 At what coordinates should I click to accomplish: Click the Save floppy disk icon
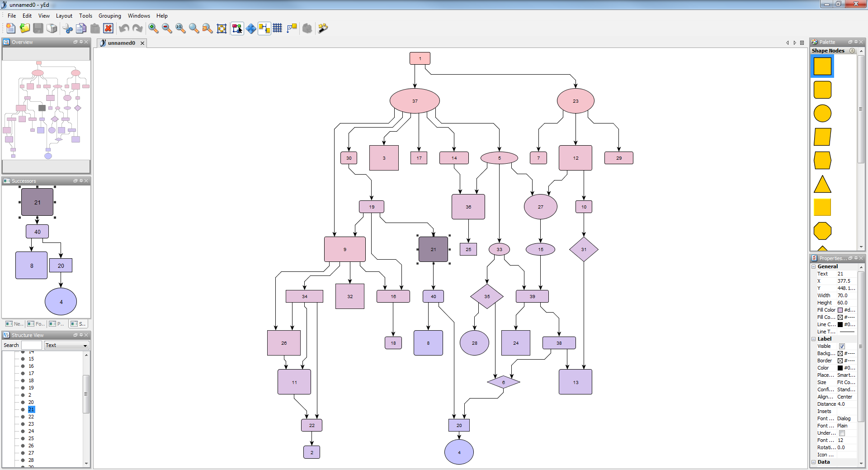tap(38, 28)
